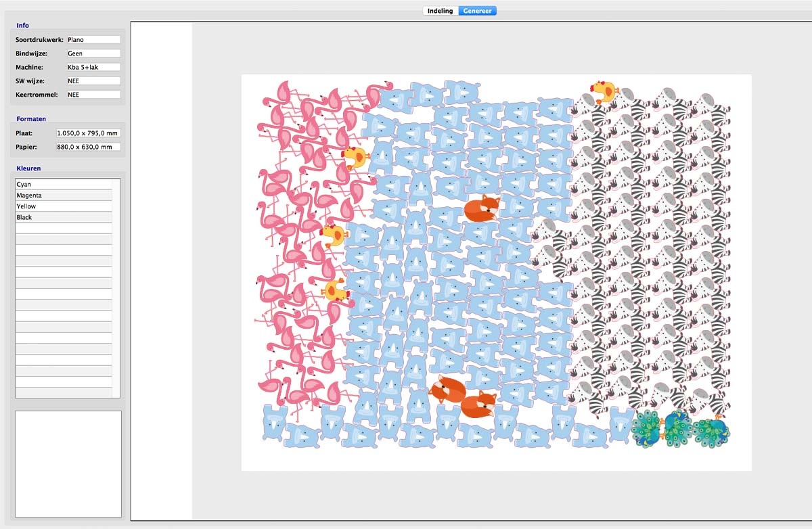Select Black in the Kleuren list

64,217
